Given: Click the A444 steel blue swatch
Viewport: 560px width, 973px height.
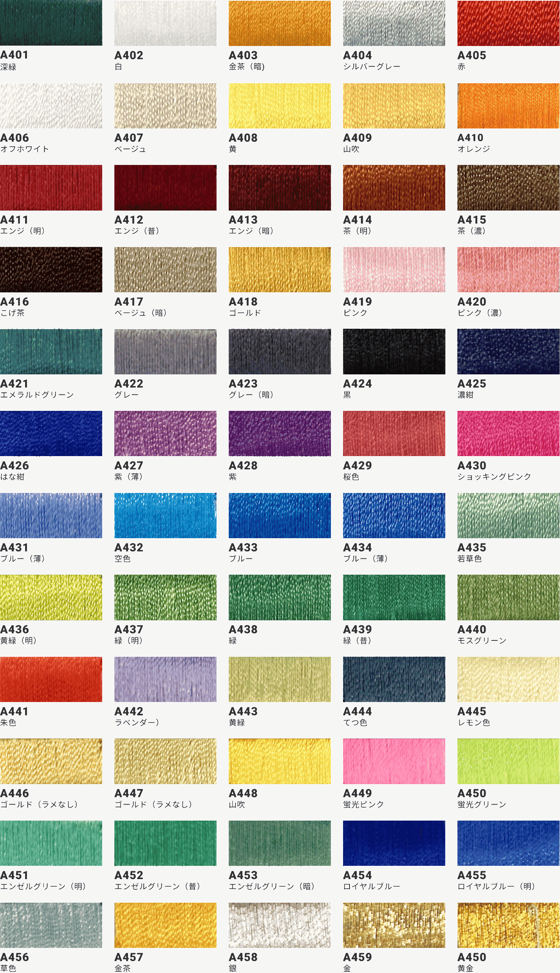Looking at the screenshot, I should point(394,680).
